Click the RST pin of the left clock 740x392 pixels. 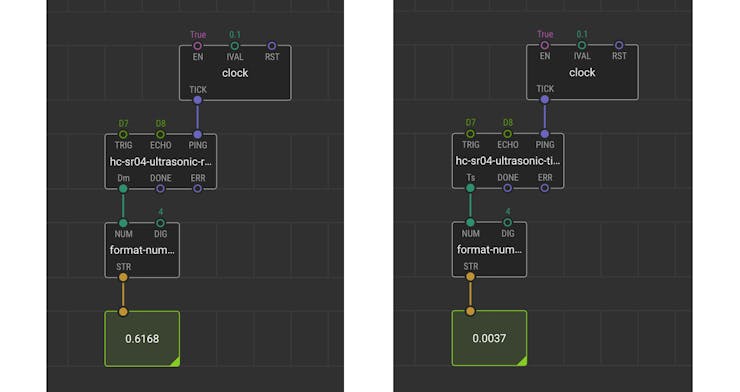pos(272,46)
